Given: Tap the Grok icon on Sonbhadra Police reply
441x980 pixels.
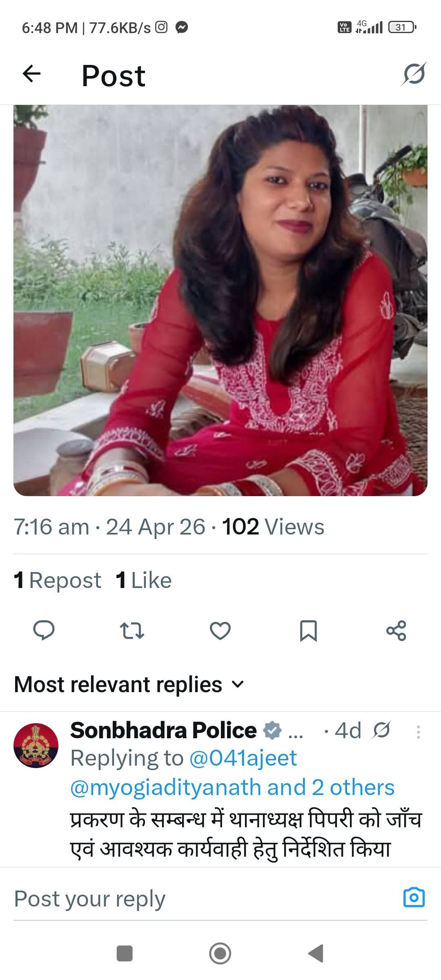Looking at the screenshot, I should tap(381, 731).
